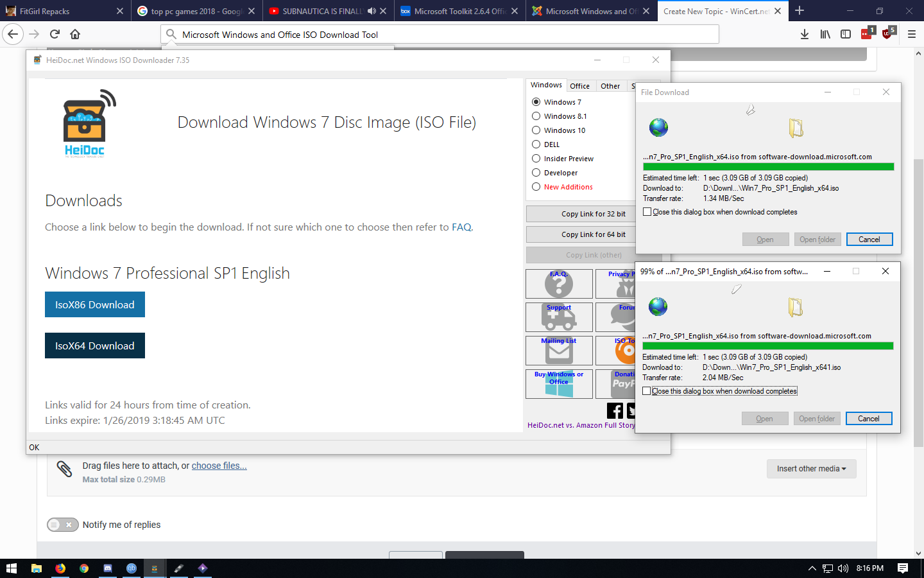Screen dimensions: 924x578
Task: Toggle the Notify me of replies switch
Action: coord(62,525)
